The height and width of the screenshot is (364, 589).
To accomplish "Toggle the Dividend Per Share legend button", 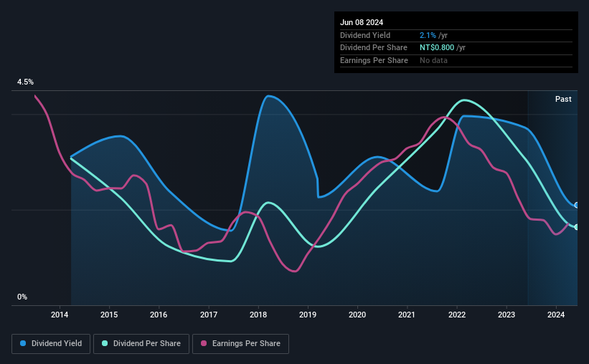I will 141,344.
